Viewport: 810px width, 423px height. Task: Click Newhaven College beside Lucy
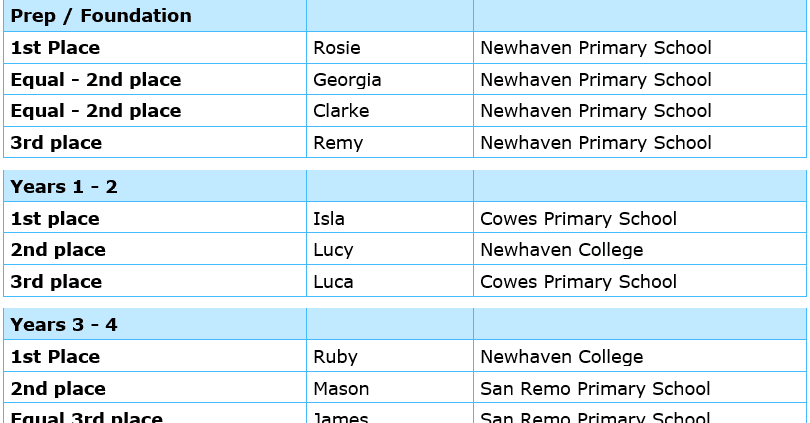[x=562, y=250]
